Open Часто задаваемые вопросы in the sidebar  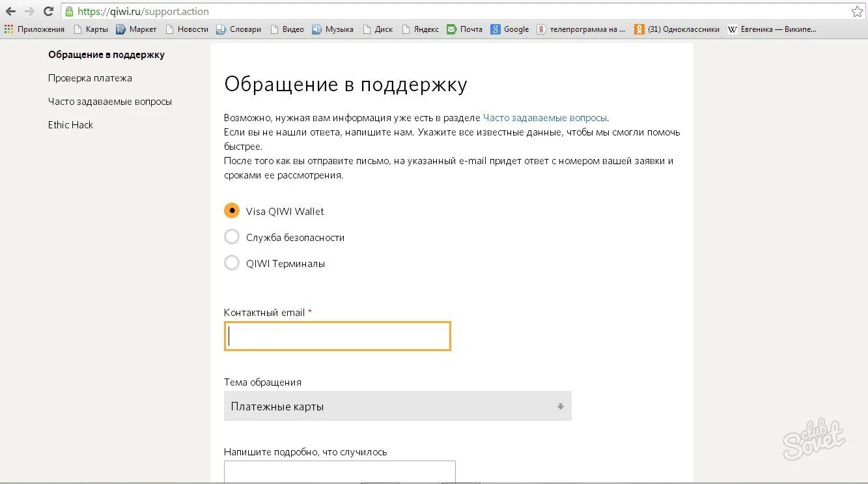110,102
